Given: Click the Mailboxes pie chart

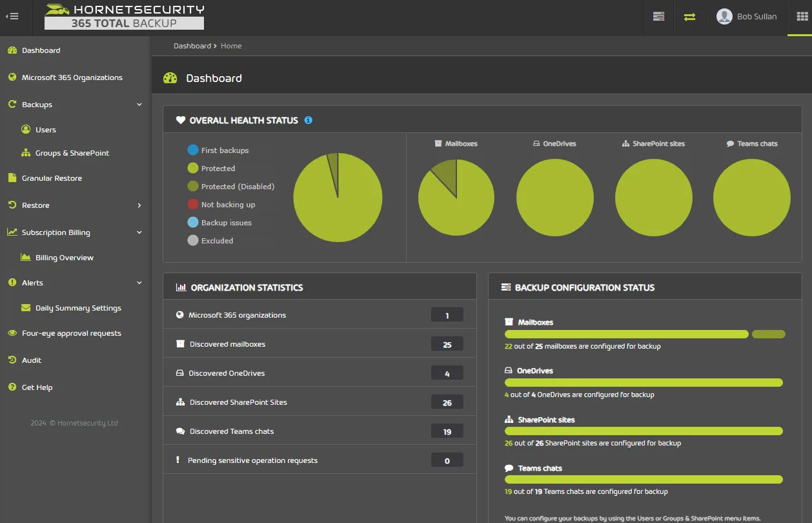Looking at the screenshot, I should pos(456,198).
